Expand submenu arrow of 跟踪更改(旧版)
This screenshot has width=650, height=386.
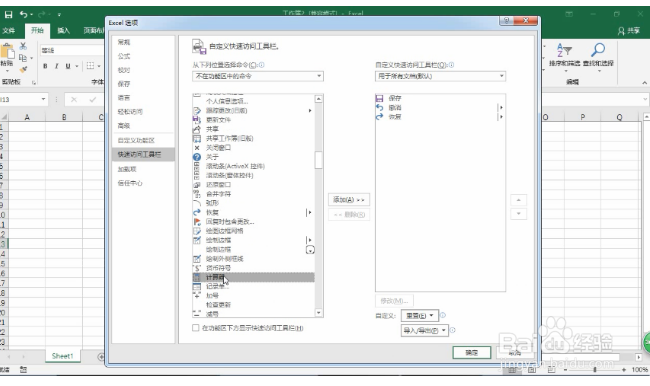tap(310, 111)
